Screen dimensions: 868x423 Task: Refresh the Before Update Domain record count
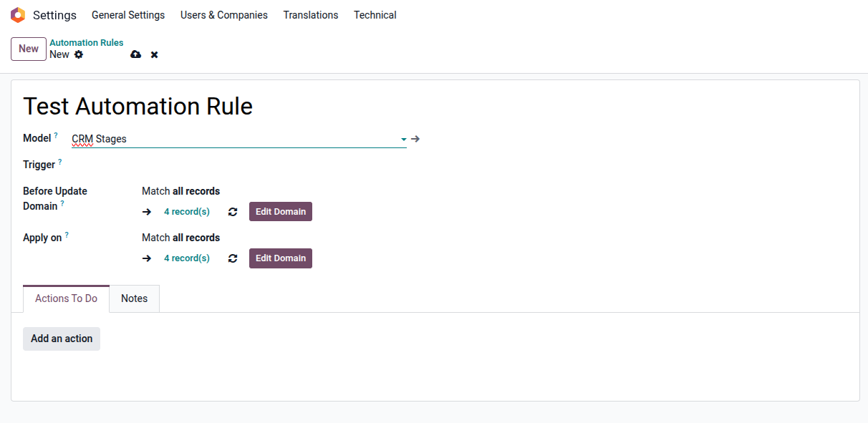tap(233, 212)
